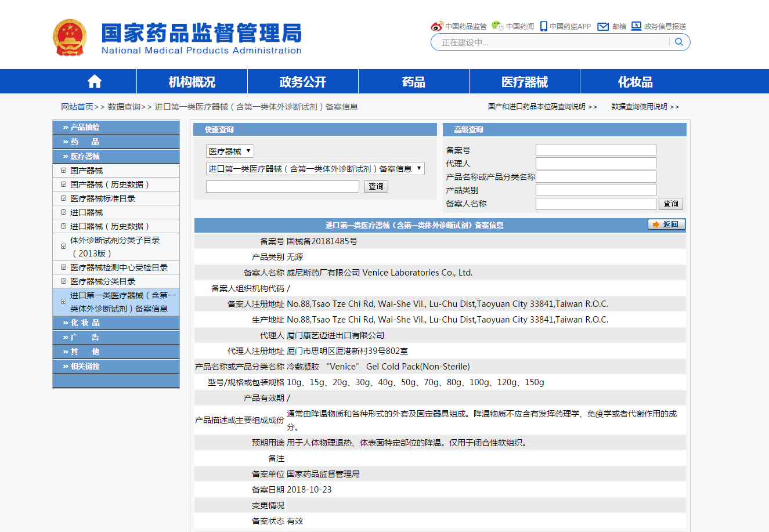Image resolution: width=769 pixels, height=532 pixels.
Task: Click the bullet icon beside 进口器械
Action: point(63,212)
